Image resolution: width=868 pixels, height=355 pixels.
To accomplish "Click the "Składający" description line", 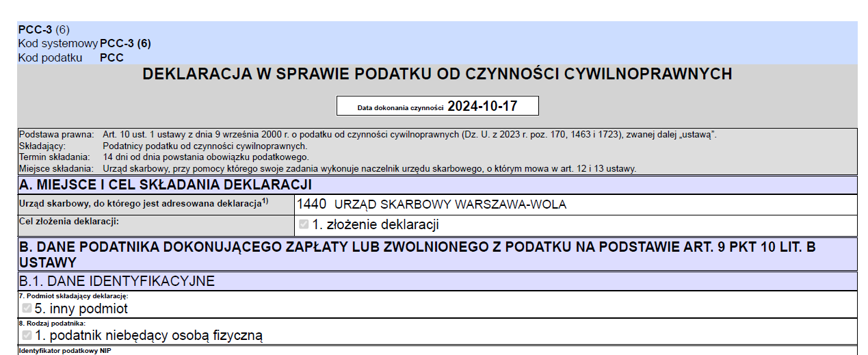I will [205, 146].
